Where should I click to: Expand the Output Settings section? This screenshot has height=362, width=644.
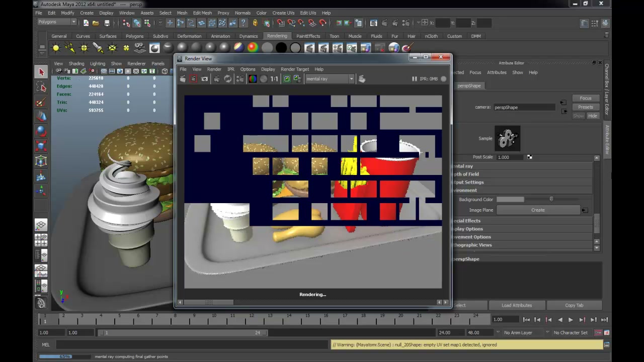coord(523,182)
